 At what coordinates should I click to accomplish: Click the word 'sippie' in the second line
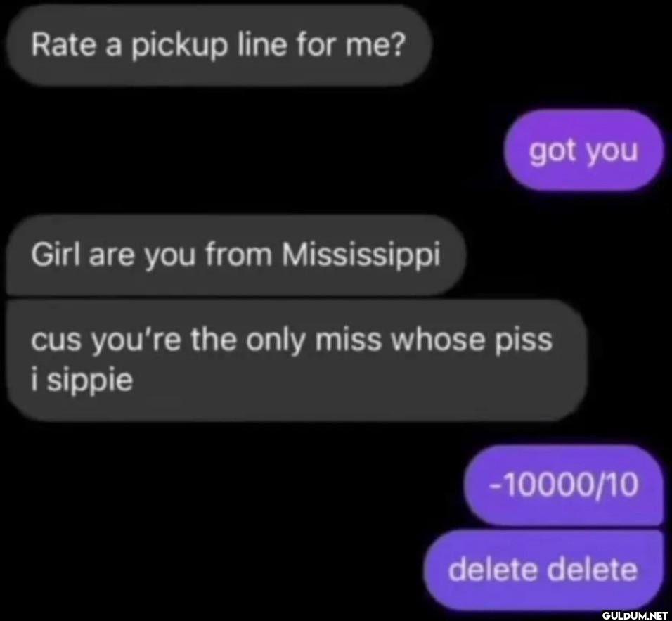pyautogui.click(x=90, y=382)
